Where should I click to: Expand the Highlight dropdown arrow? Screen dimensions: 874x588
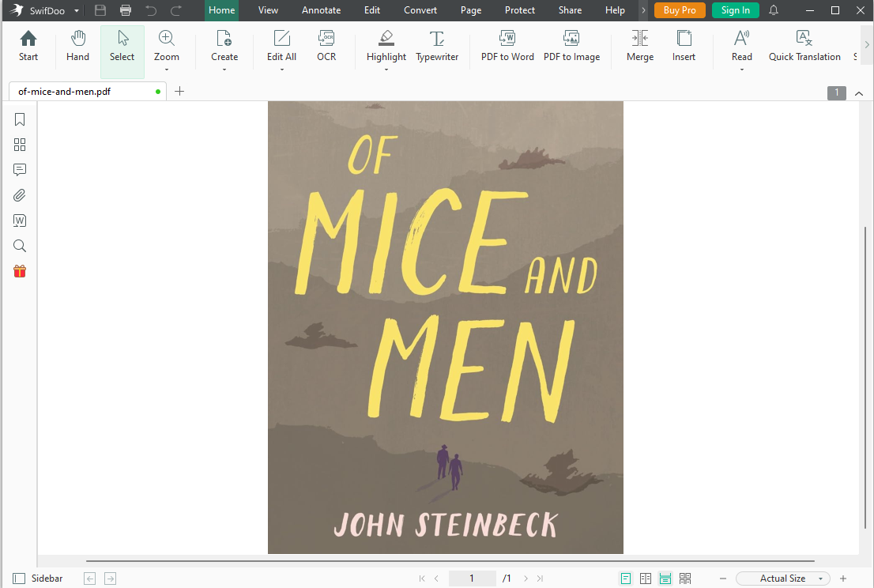386,70
